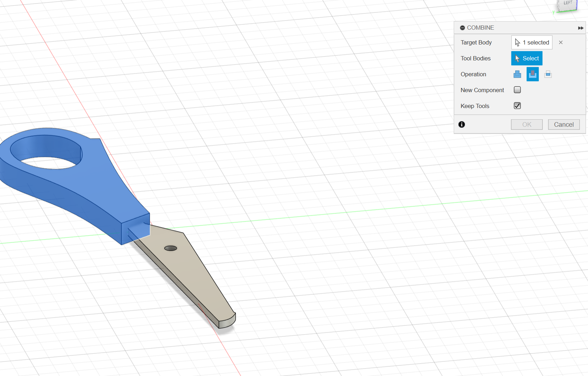Image resolution: width=588 pixels, height=376 pixels.
Task: Enable the New Component checkbox
Action: [517, 90]
